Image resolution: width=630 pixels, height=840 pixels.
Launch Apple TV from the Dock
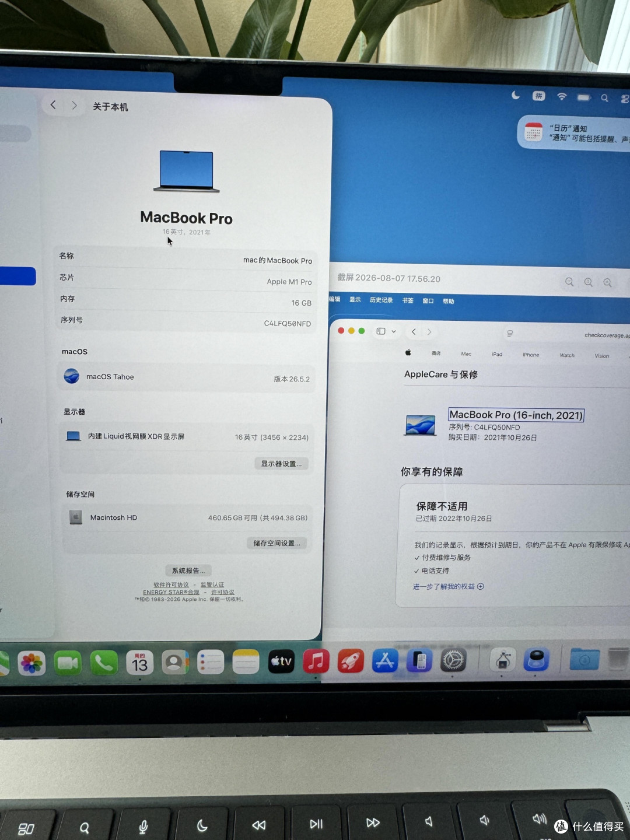click(x=281, y=661)
